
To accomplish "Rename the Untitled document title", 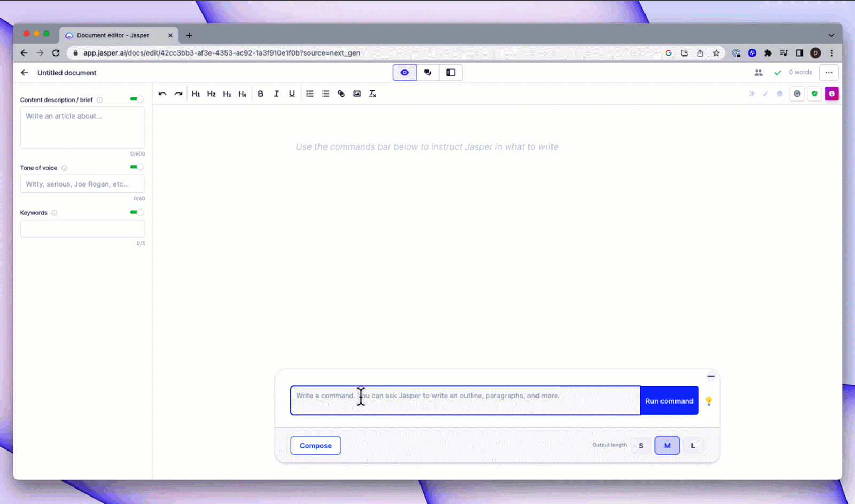I will (67, 73).
